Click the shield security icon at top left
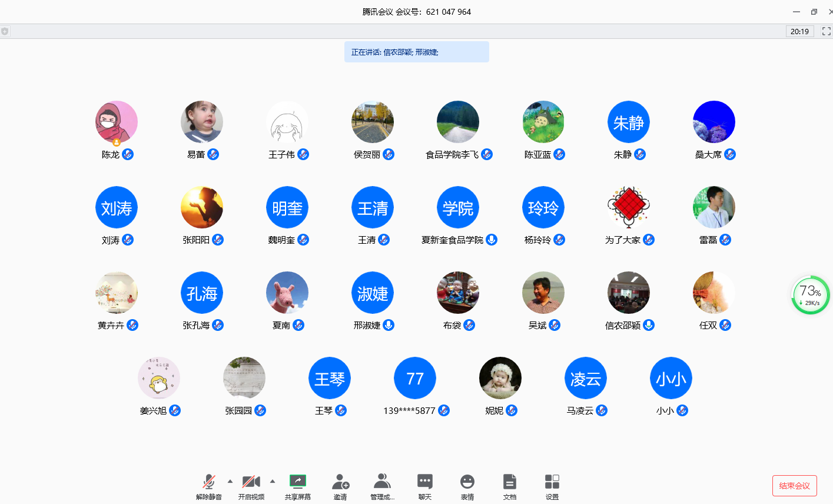The image size is (833, 504). 5,31
